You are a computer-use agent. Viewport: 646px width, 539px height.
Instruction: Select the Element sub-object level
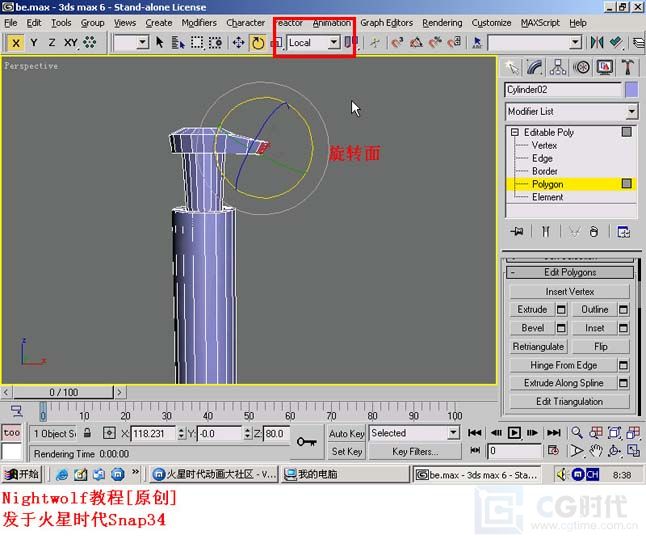(x=548, y=197)
